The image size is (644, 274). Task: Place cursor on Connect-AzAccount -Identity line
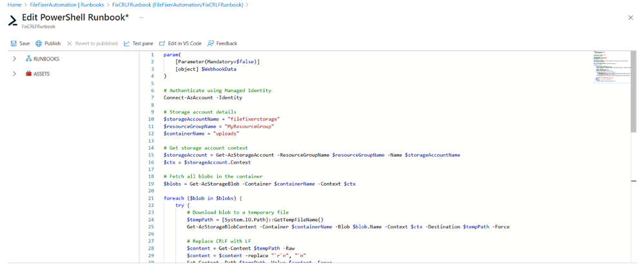[203, 98]
